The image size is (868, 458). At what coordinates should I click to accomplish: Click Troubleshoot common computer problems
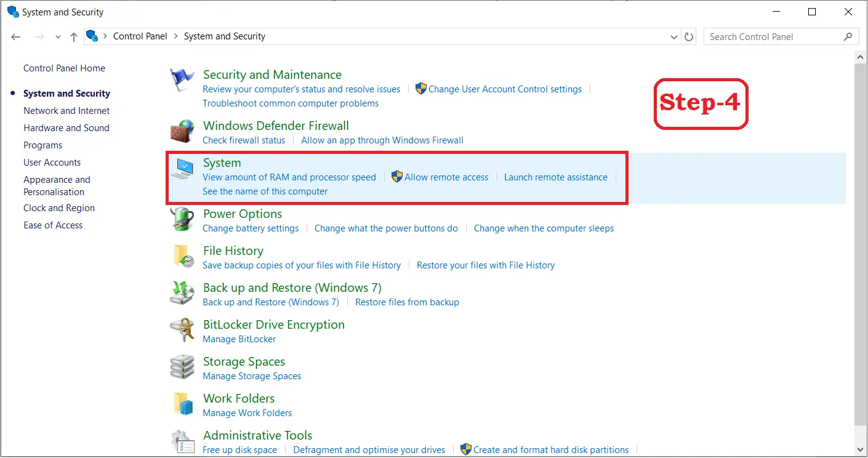291,103
